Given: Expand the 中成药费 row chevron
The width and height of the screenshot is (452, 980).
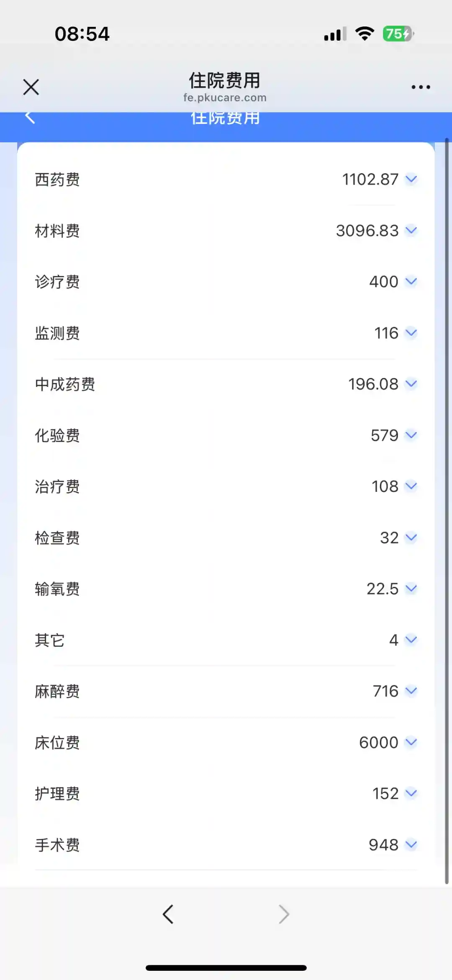Looking at the screenshot, I should (x=411, y=384).
